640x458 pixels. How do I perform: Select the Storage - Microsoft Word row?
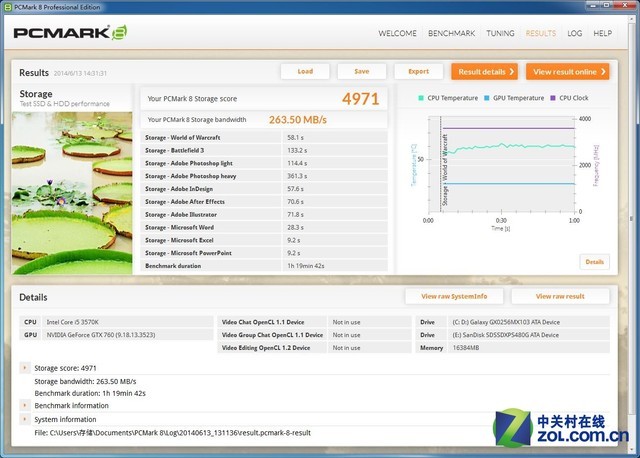tap(264, 227)
